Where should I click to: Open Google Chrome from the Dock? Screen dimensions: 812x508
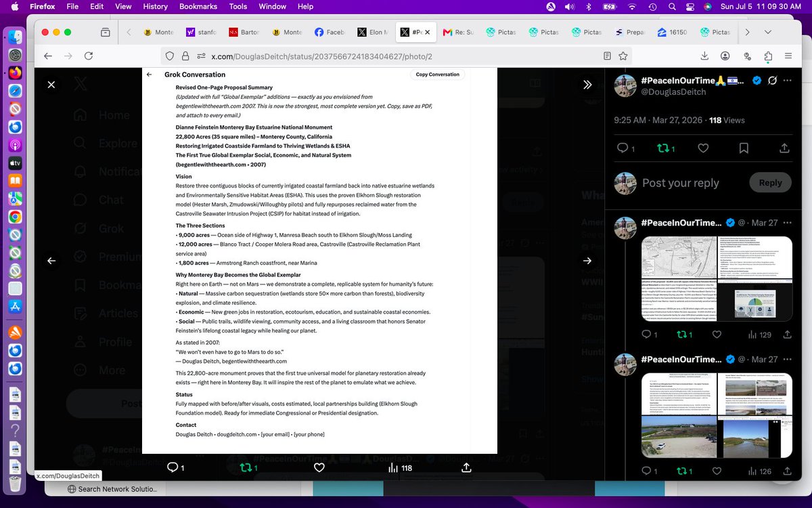(x=15, y=217)
